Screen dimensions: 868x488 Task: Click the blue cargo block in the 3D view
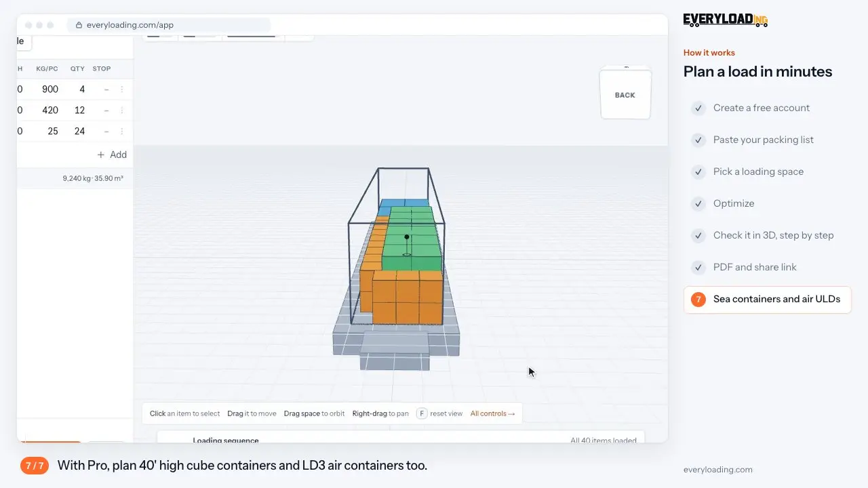point(403,203)
